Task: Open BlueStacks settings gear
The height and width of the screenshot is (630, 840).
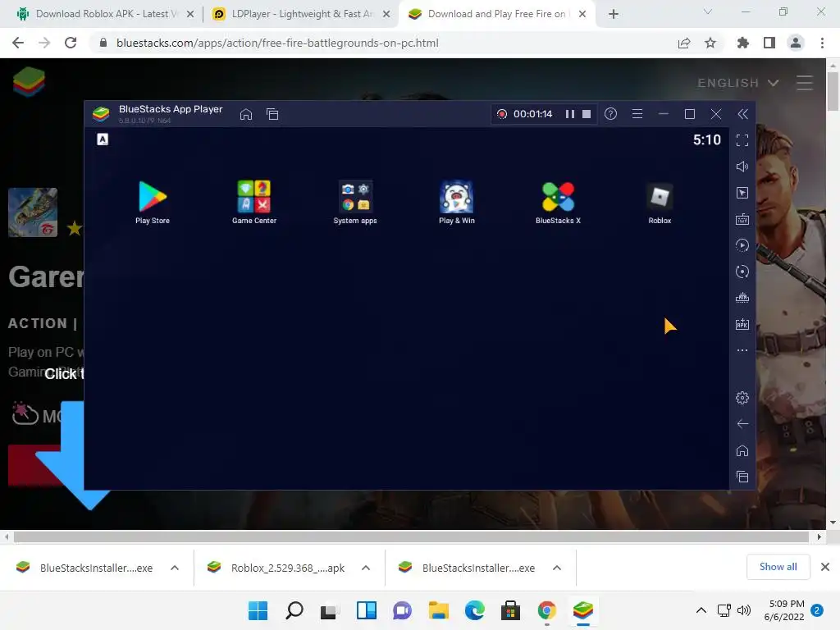Action: 742,398
